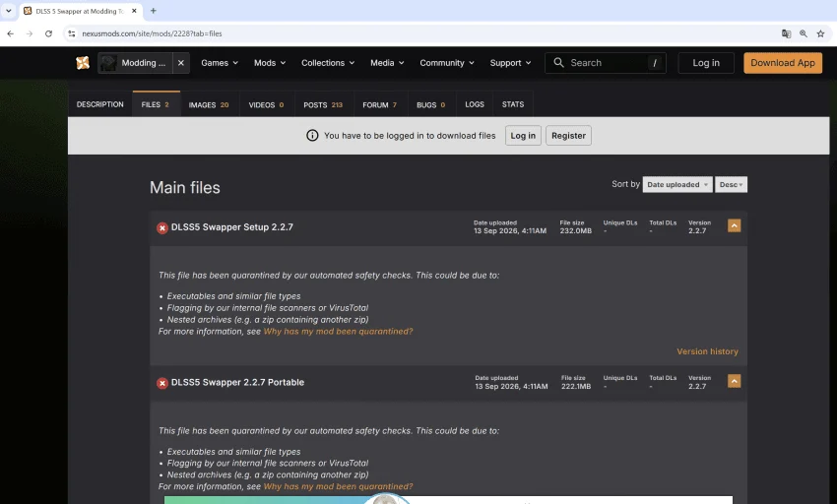Expand the Media menu
The width and height of the screenshot is (837, 504).
(387, 63)
